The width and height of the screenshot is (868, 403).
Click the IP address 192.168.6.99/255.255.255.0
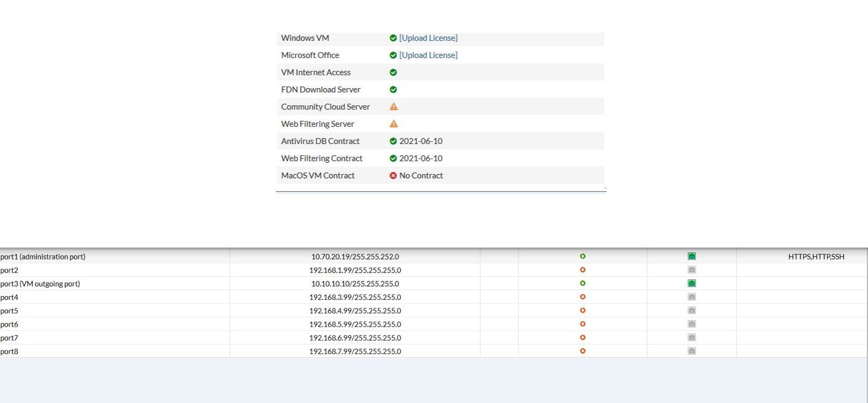[x=355, y=338]
